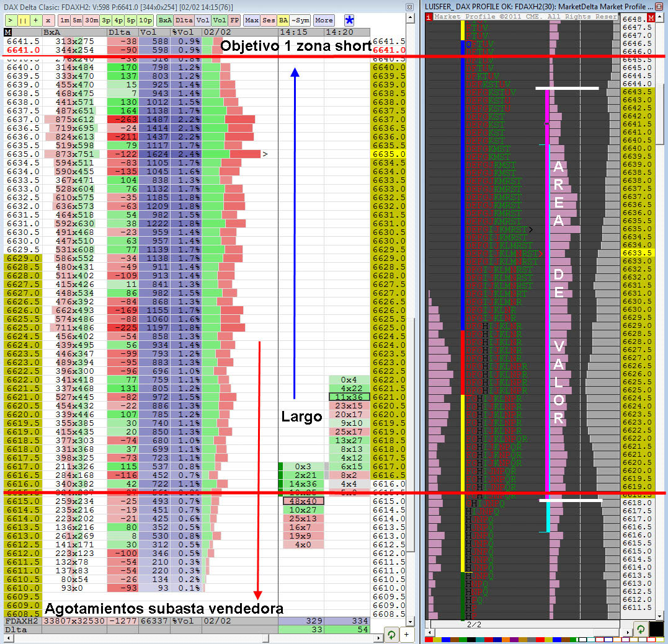Click the yellow BA toolbar button
This screenshot has height=644, width=668.
tap(283, 20)
